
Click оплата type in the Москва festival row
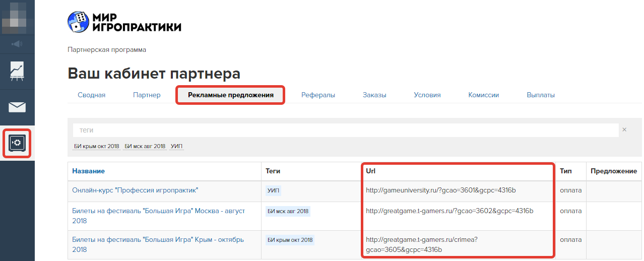tap(570, 211)
